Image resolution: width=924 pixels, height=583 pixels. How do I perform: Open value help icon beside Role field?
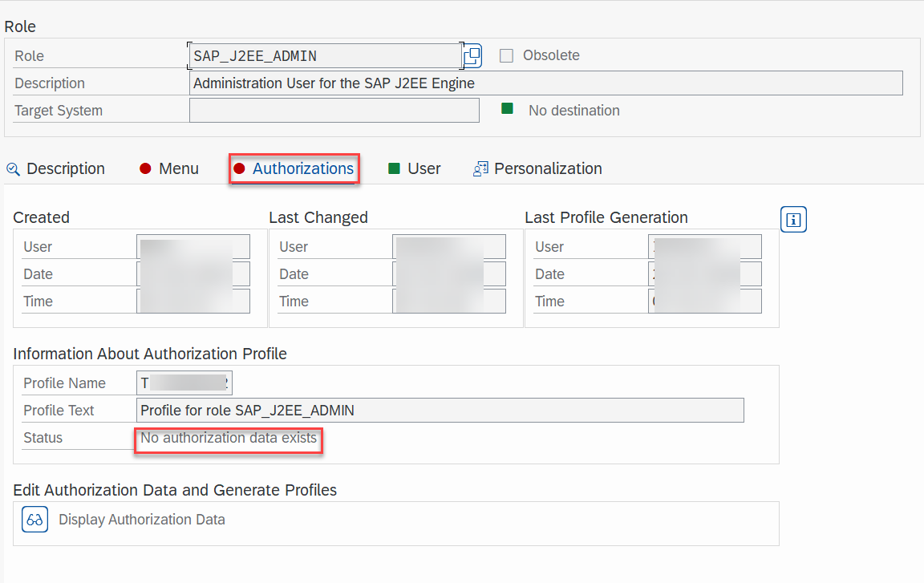(x=472, y=56)
